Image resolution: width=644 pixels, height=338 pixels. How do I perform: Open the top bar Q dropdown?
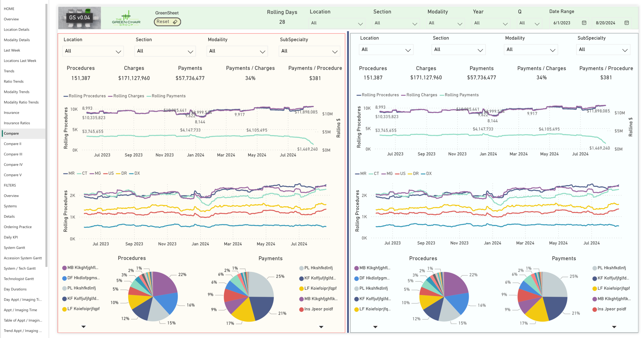(x=529, y=23)
